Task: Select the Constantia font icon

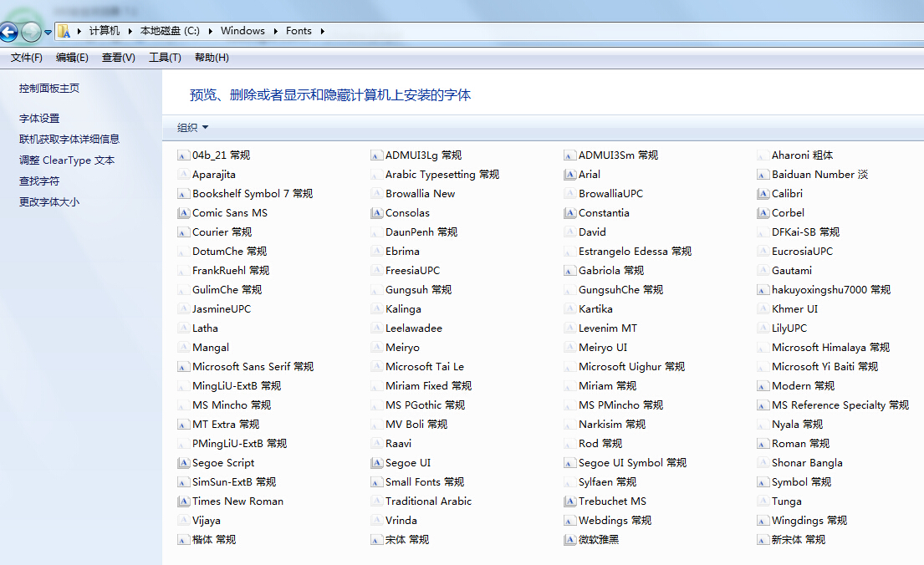Action: (569, 213)
